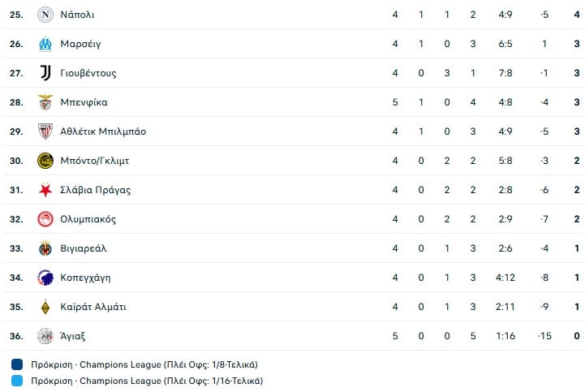Click the Ajax club logo
This screenshot has height=392, width=585.
point(45,336)
